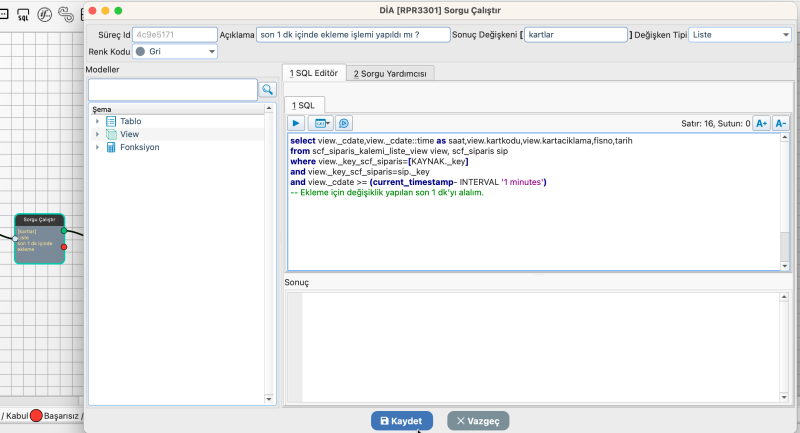Click the Kaydet button
The image size is (800, 433).
pos(402,421)
